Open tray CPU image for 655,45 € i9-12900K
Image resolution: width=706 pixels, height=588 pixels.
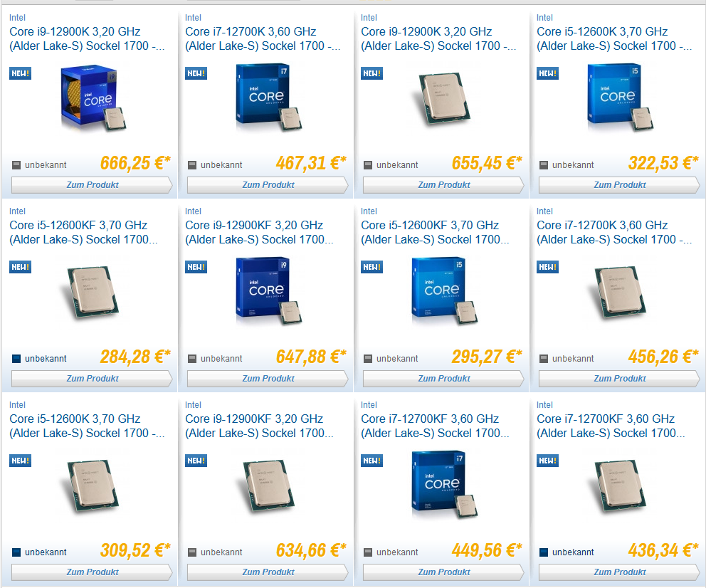pyautogui.click(x=444, y=98)
